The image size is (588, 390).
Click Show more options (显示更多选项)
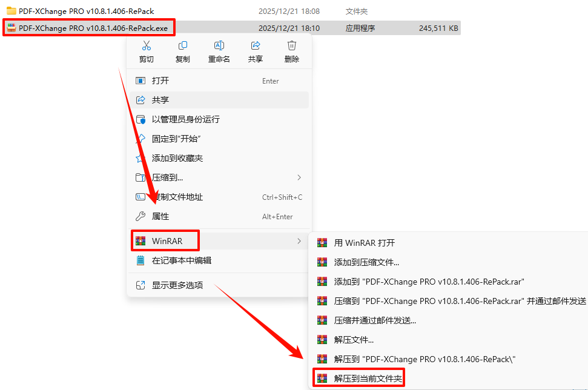tap(219, 285)
